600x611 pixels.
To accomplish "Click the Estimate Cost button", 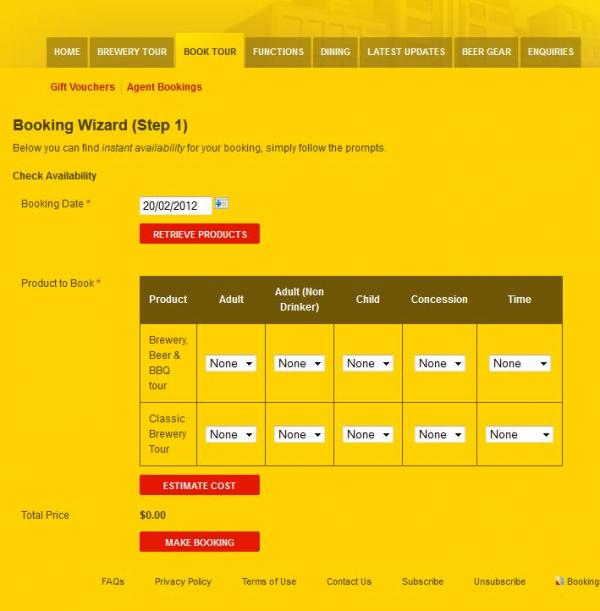I will click(200, 486).
